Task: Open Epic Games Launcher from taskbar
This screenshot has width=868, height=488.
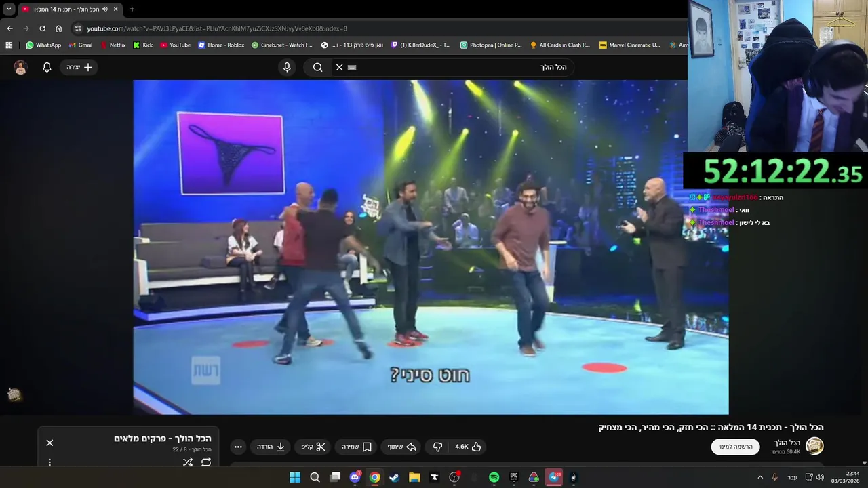Action: tap(514, 477)
